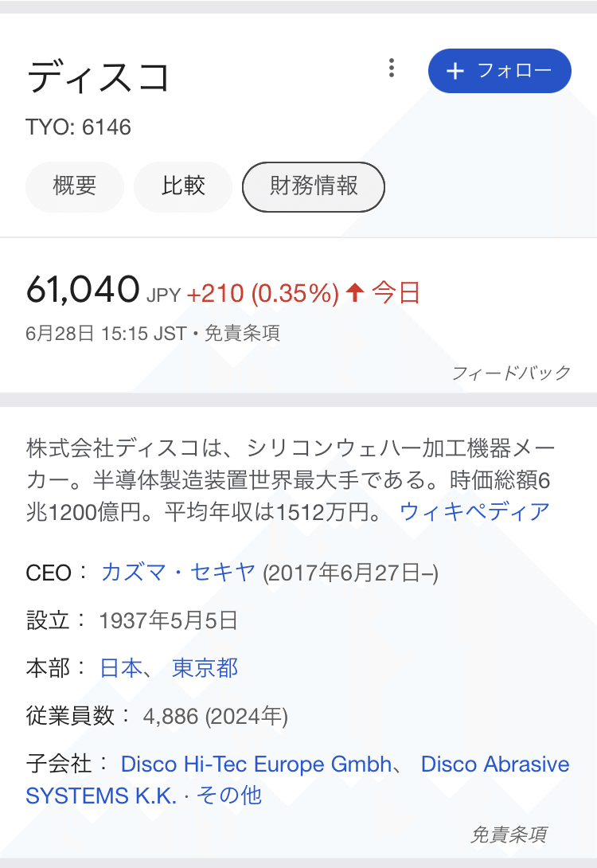Click the 今日 price change label
This screenshot has height=868, width=597.
point(396,293)
